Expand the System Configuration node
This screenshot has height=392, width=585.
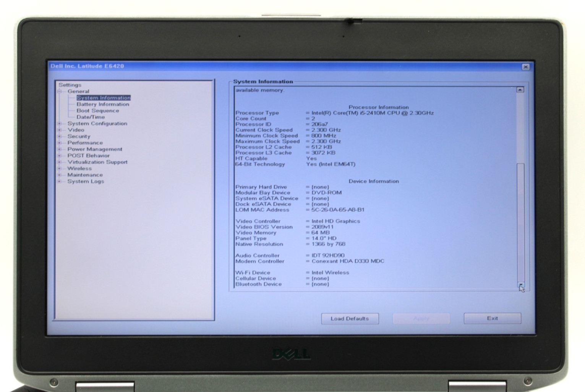coord(60,124)
